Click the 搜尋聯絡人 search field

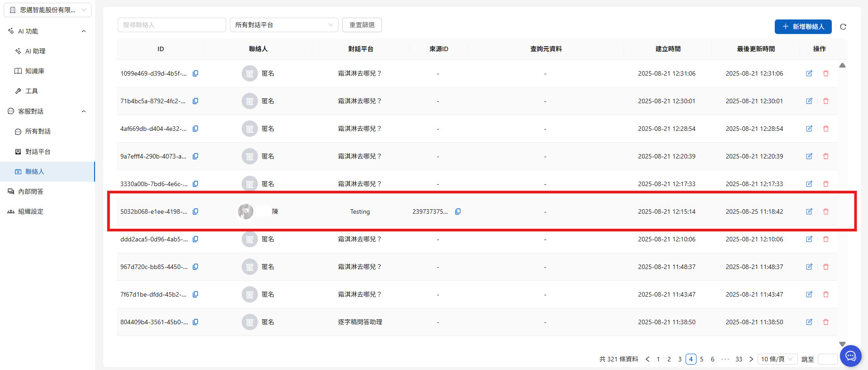click(172, 25)
